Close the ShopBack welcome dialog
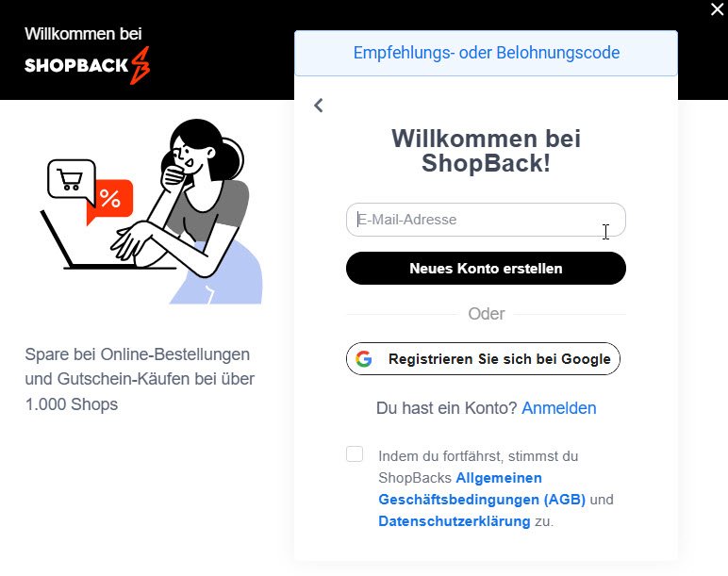 pyautogui.click(x=717, y=8)
